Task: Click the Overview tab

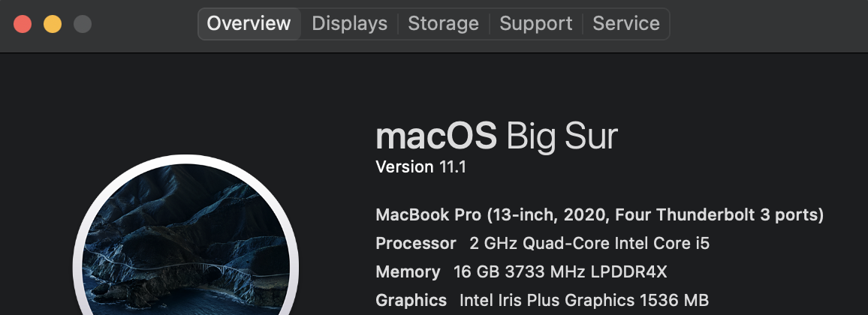Action: 249,24
